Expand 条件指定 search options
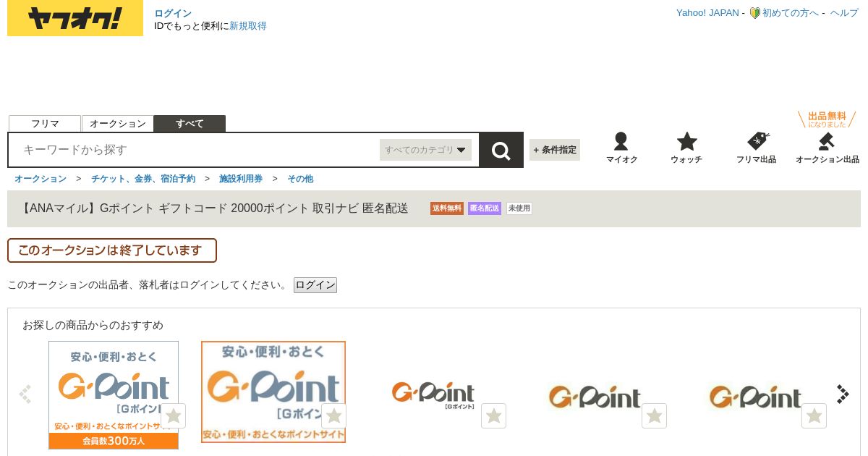Viewport: 868px width, 456px height. (555, 150)
